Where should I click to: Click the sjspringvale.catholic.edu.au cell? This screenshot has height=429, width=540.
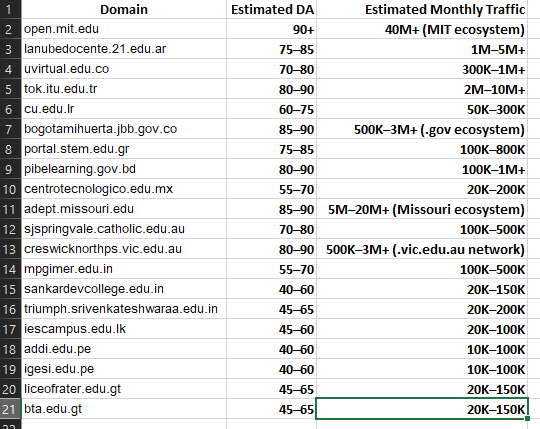(124, 229)
